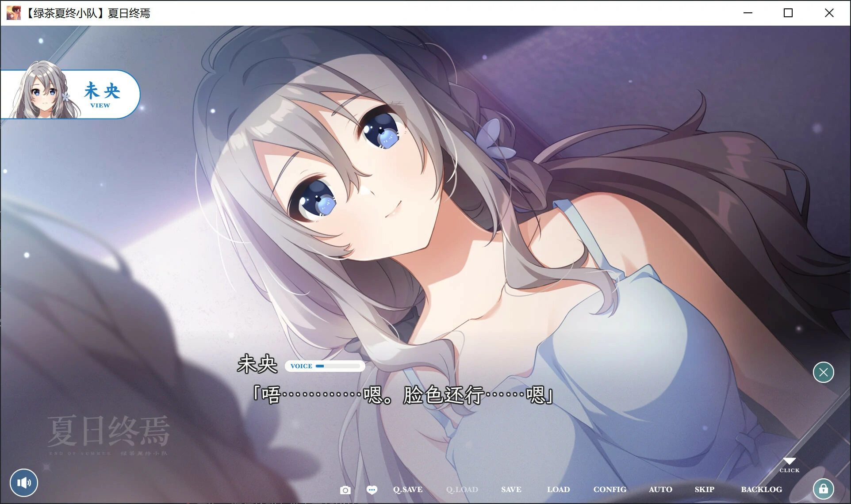Viewport: 851px width, 504px height.
Task: Click the camera screenshot icon
Action: (345, 490)
